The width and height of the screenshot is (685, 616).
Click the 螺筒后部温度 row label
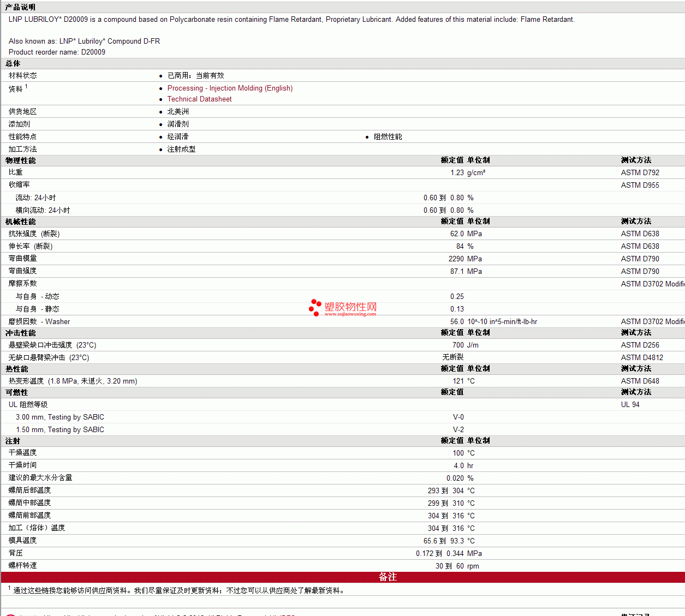coord(30,491)
